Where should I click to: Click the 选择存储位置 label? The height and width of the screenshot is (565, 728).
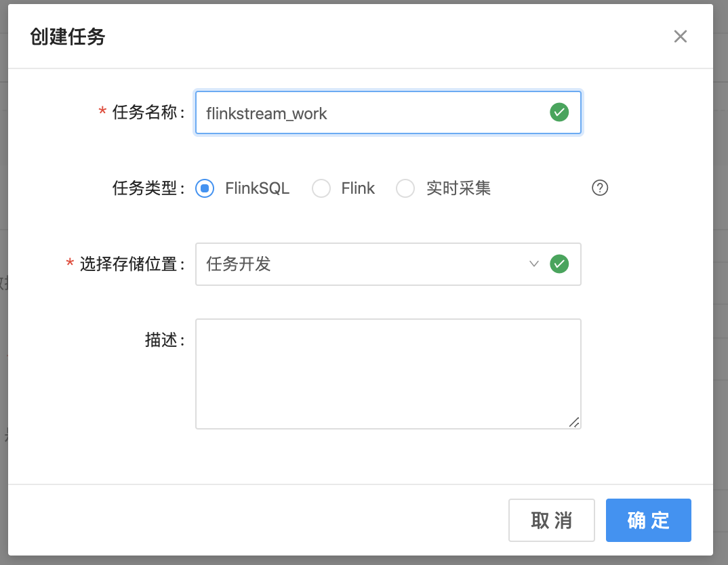[x=132, y=264]
